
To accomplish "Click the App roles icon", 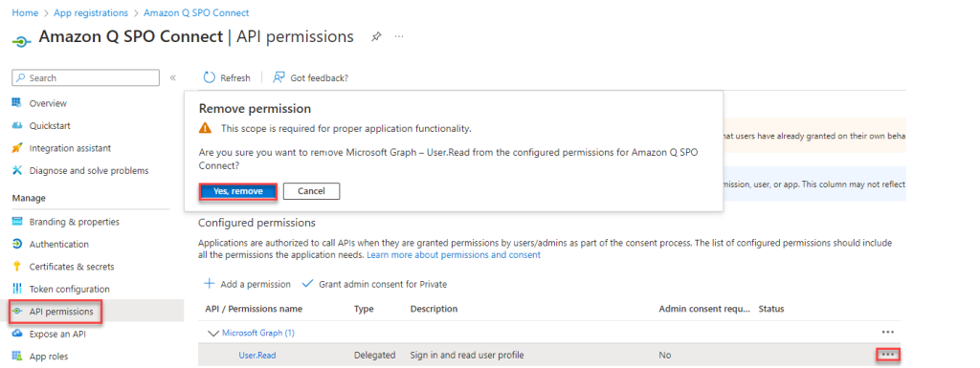I will (x=17, y=357).
